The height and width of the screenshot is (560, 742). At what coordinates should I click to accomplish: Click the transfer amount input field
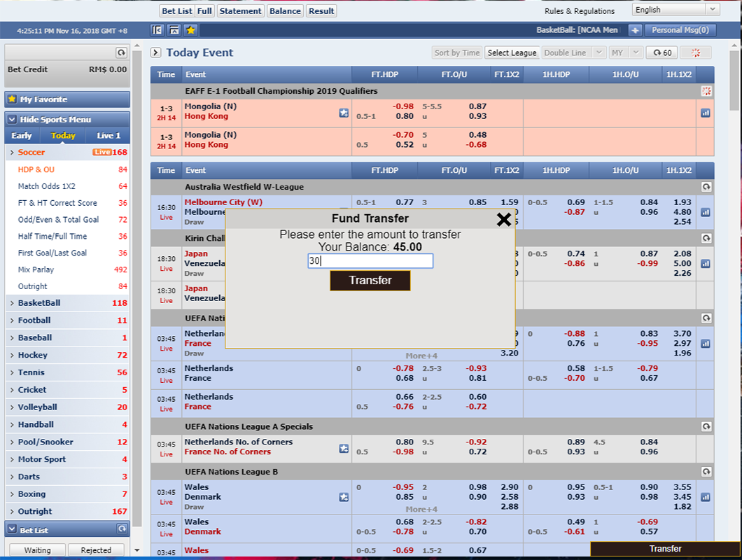pyautogui.click(x=370, y=261)
